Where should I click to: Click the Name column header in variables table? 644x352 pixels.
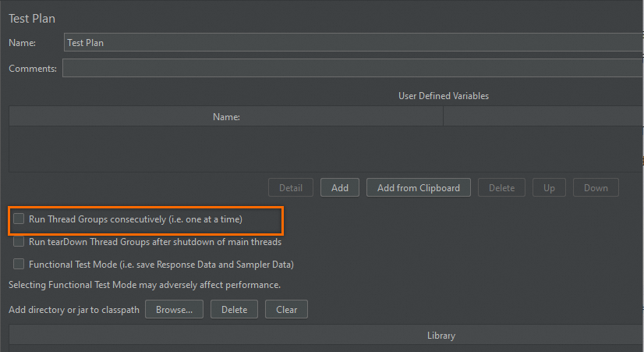point(226,117)
